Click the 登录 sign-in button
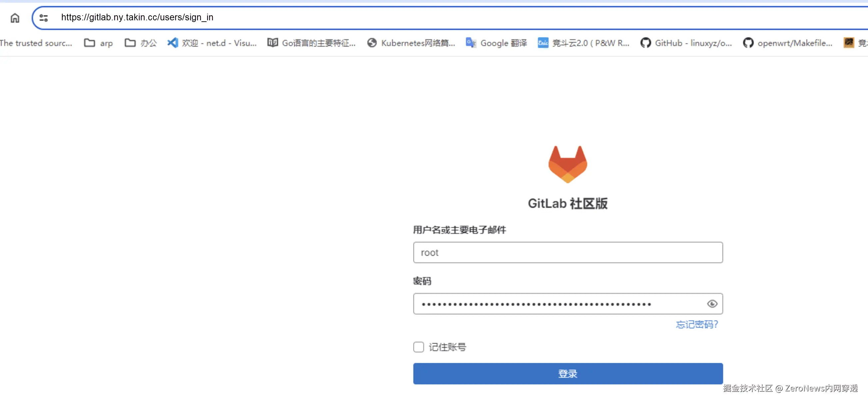The height and width of the screenshot is (403, 868). tap(568, 373)
